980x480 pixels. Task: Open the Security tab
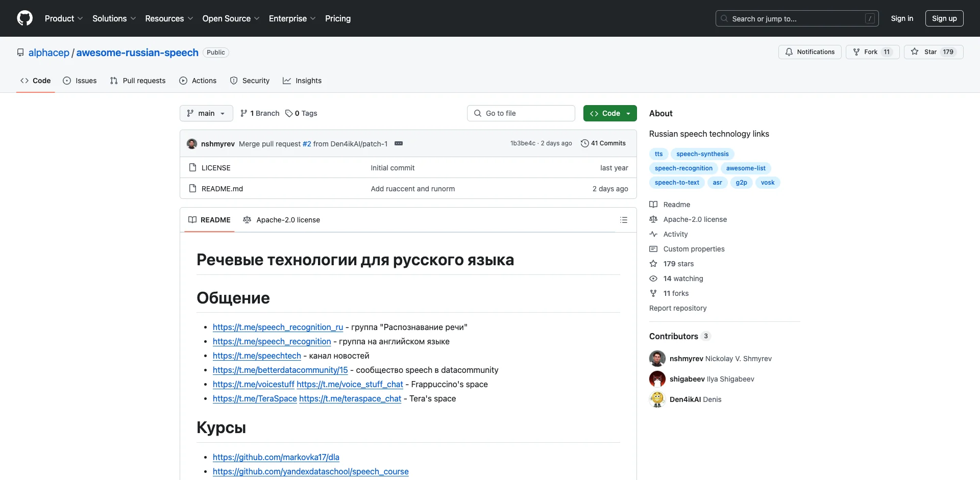tap(250, 81)
